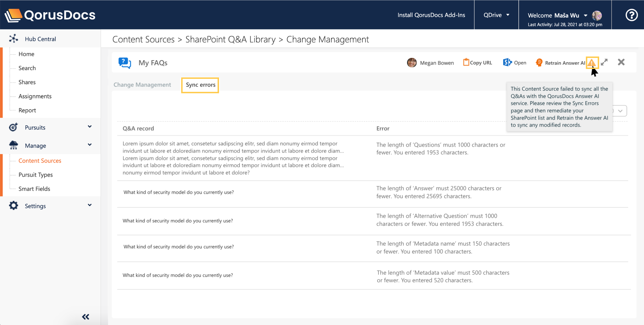This screenshot has height=325, width=644.
Task: Click the SharePoint Open icon
Action: point(507,62)
